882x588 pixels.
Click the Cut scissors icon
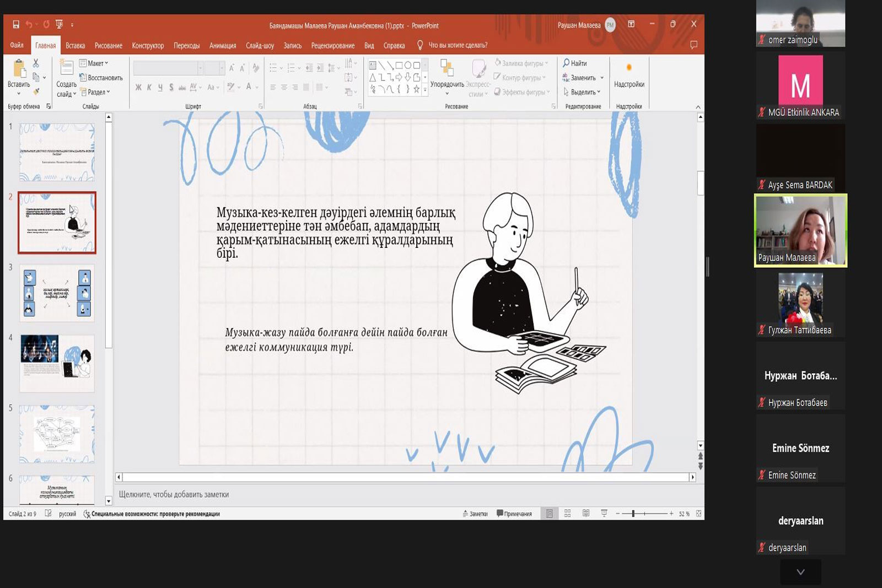point(36,63)
